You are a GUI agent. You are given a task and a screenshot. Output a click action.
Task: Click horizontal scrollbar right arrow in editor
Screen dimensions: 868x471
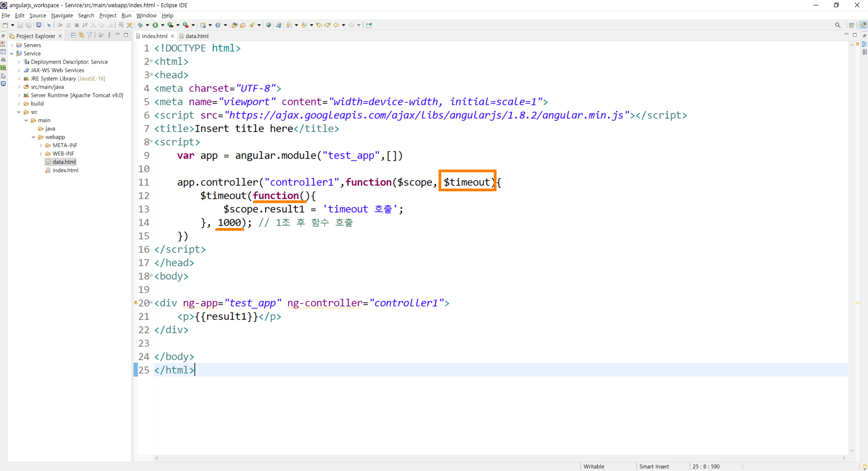tap(844, 458)
